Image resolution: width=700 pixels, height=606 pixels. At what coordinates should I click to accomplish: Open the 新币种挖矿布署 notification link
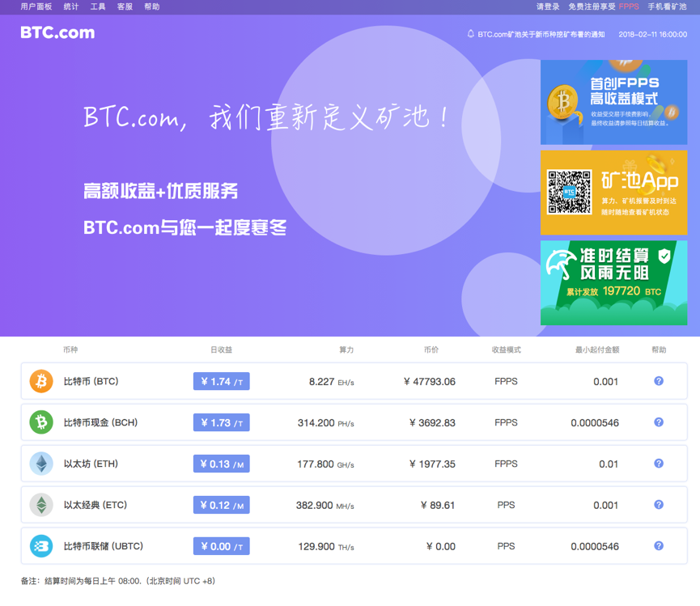coord(541,34)
